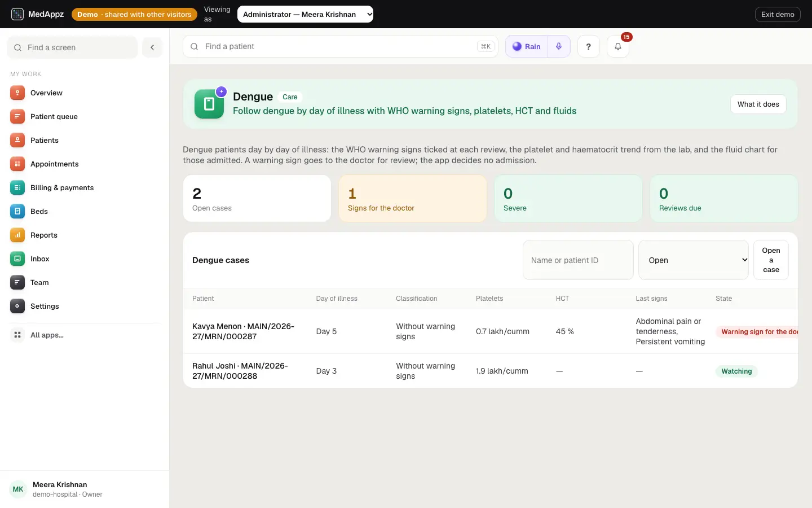
Task: Open Beds from the sidebar icon
Action: (17, 211)
